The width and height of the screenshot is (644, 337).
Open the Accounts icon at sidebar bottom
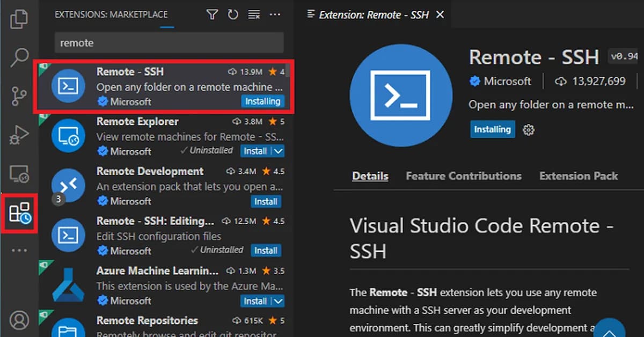19,320
